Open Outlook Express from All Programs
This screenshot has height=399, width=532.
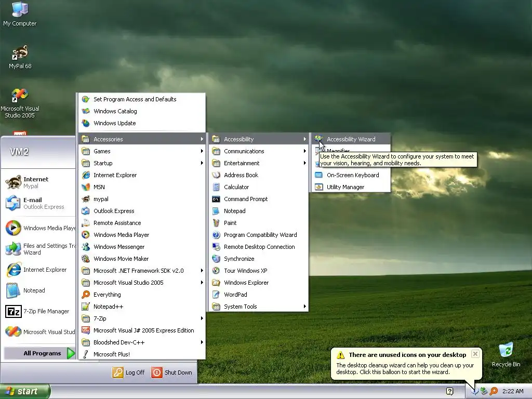(x=142, y=211)
